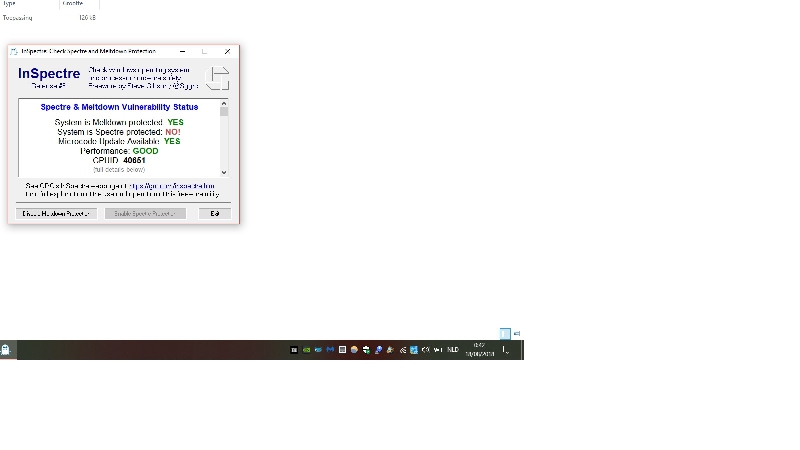The width and height of the screenshot is (800, 450).
Task: Click the status panel scrollbar thumb
Action: pos(224,112)
